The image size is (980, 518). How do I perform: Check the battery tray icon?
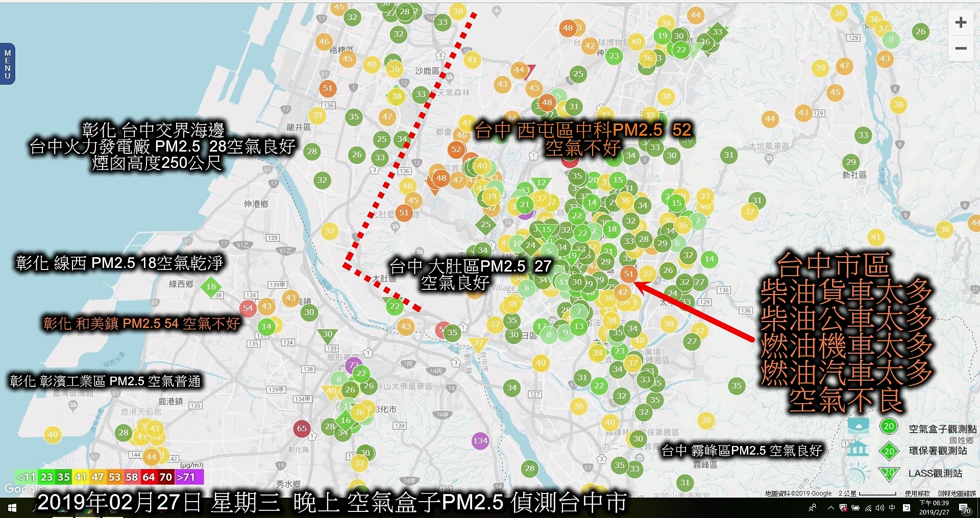(x=855, y=508)
